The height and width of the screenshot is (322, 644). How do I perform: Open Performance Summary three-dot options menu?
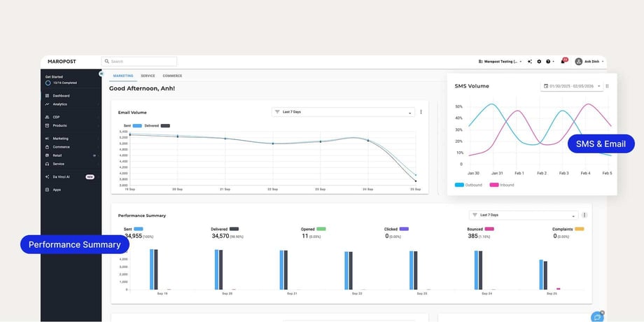point(584,215)
